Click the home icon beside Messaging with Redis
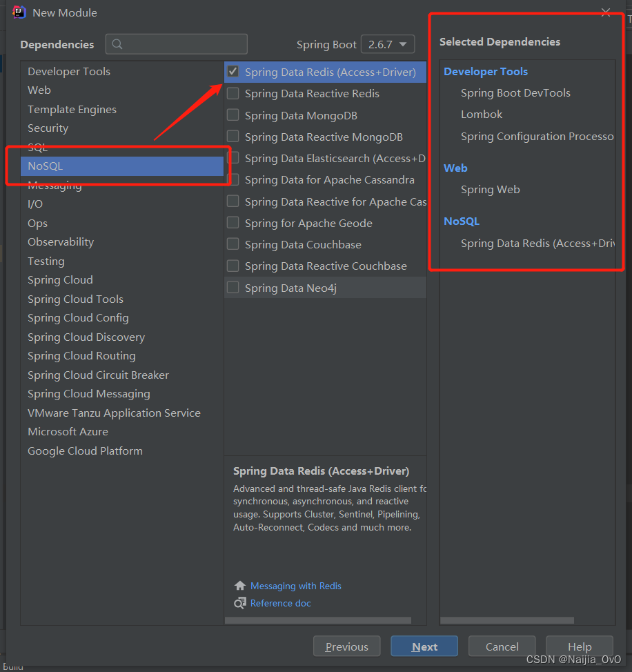 tap(240, 586)
